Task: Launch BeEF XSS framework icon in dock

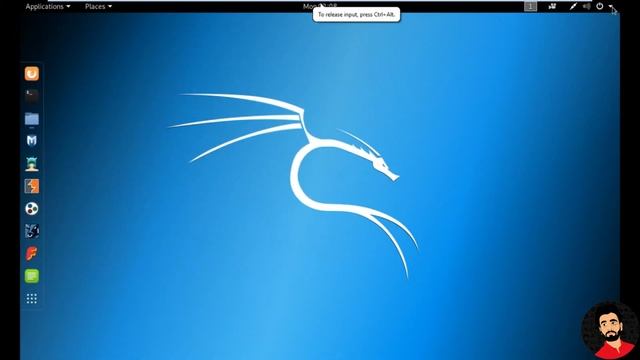Action: click(31, 231)
